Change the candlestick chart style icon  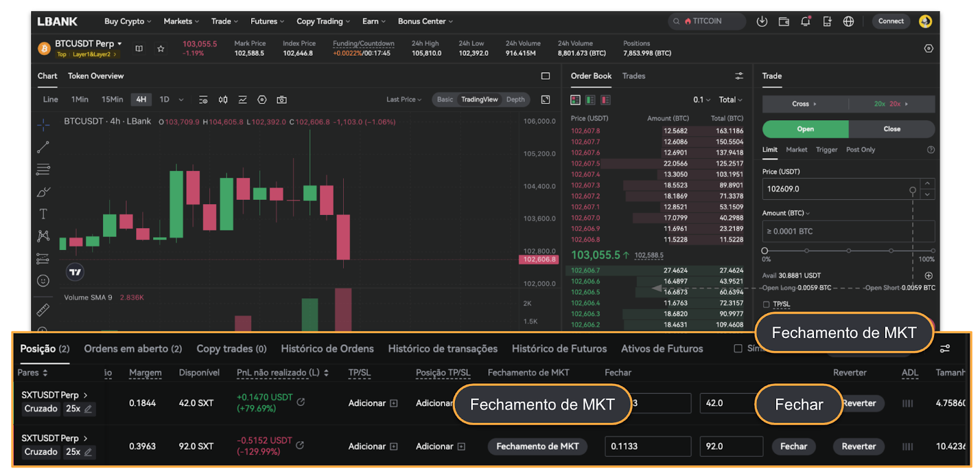click(223, 99)
